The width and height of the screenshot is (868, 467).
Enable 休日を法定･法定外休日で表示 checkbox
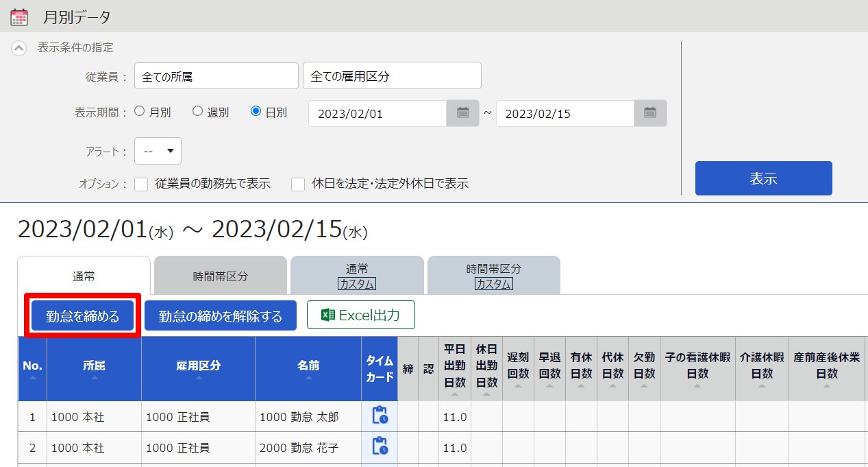[298, 184]
